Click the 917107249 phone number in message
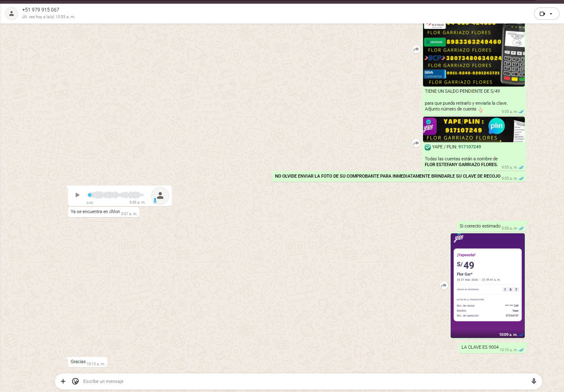This screenshot has height=392, width=564. (x=470, y=147)
